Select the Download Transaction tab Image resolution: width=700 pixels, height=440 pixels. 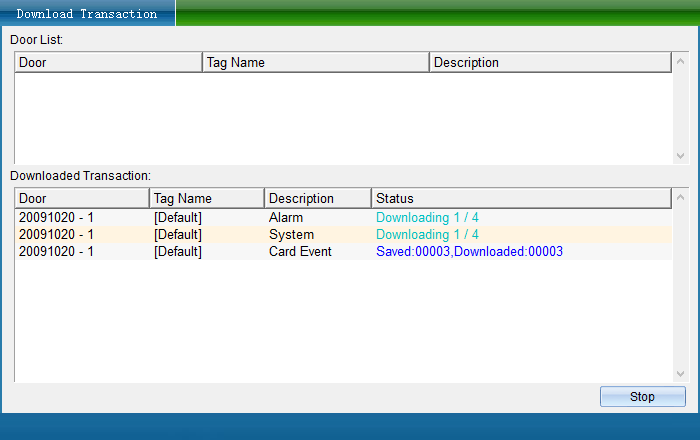(x=87, y=14)
